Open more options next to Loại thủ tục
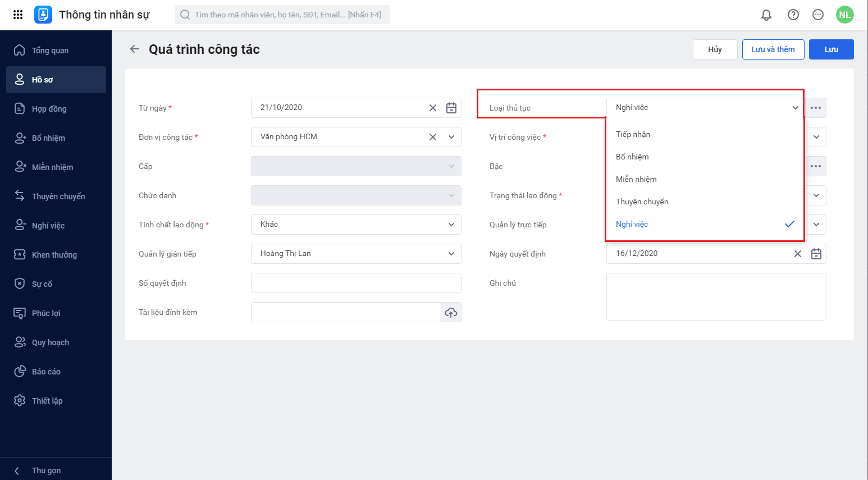The width and height of the screenshot is (868, 480). 816,108
